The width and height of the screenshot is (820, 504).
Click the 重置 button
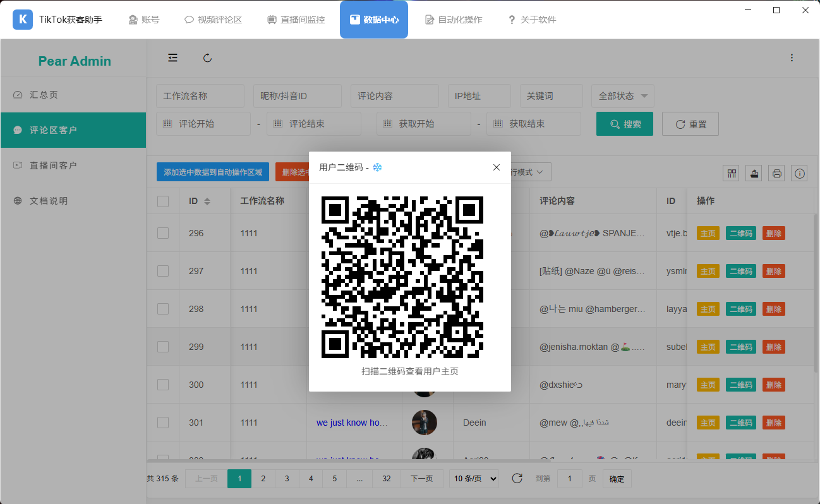[x=690, y=124]
